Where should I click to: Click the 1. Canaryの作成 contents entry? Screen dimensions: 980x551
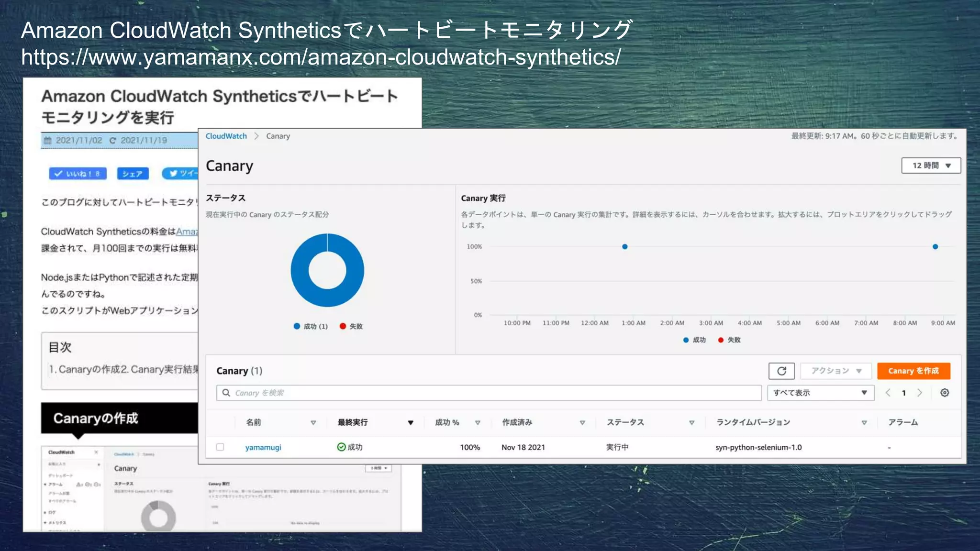point(84,369)
